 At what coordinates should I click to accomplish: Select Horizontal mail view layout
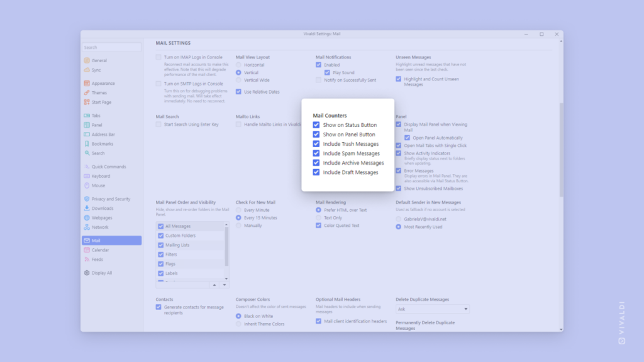(238, 65)
